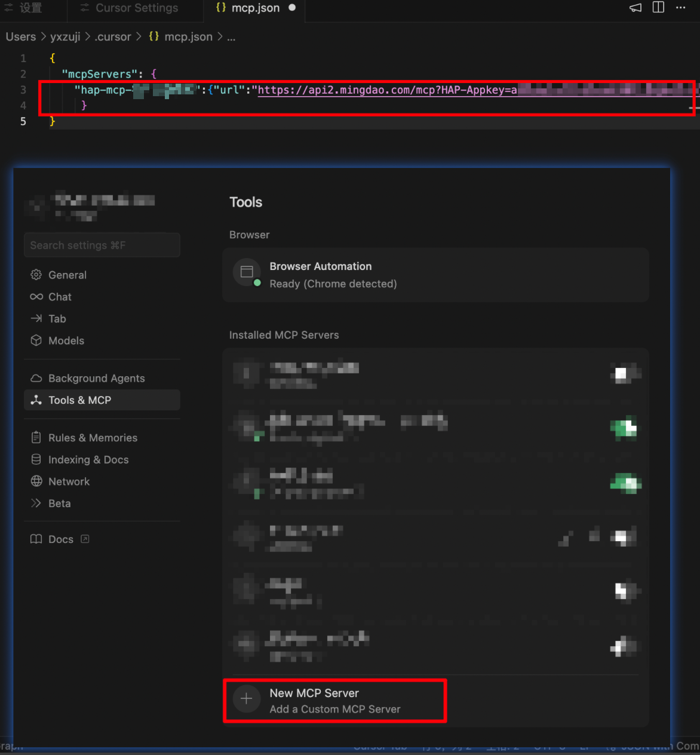
Task: Click the gear icon beside General
Action: point(36,275)
